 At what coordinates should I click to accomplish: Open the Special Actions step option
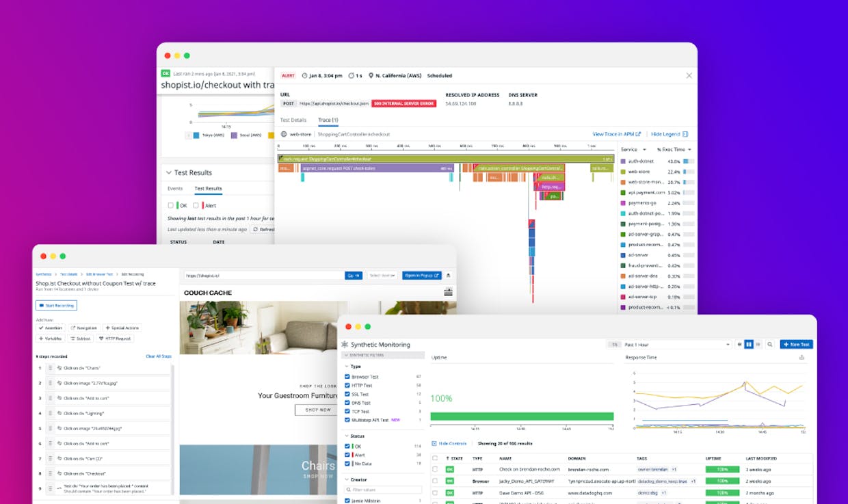pos(122,328)
